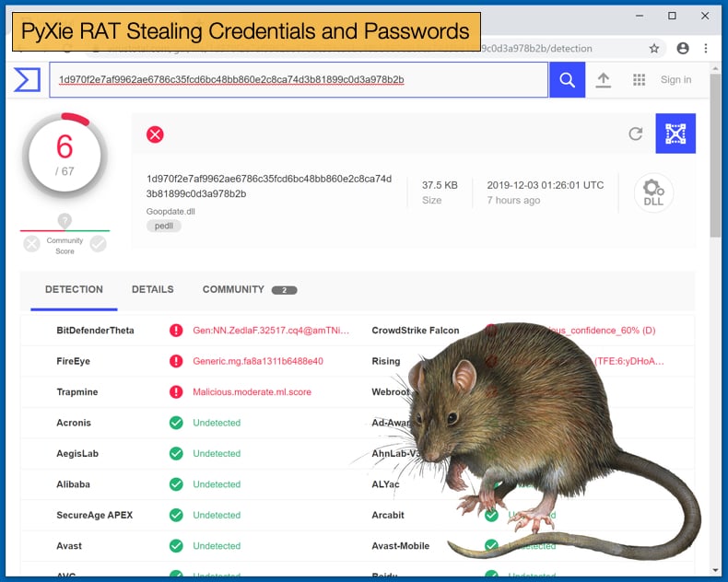Click the 2019-12-03 01:26:01 UTC timestamp
This screenshot has height=582, width=728.
click(545, 185)
